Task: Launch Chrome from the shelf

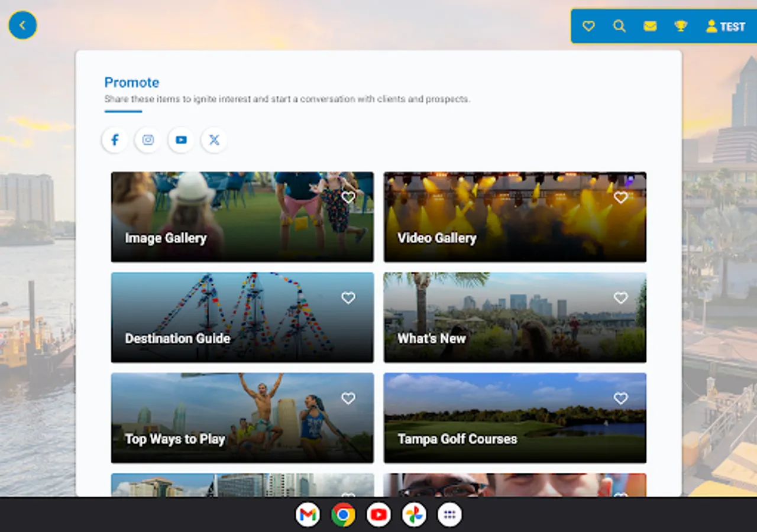Action: pyautogui.click(x=343, y=515)
